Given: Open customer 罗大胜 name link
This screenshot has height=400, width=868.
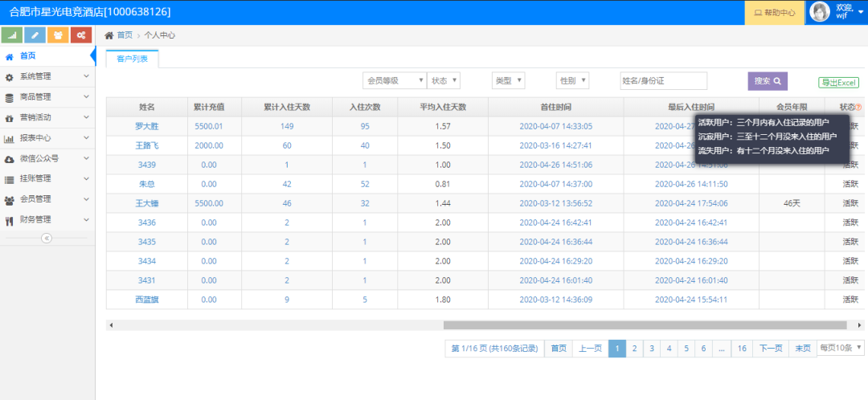Looking at the screenshot, I should tap(147, 127).
